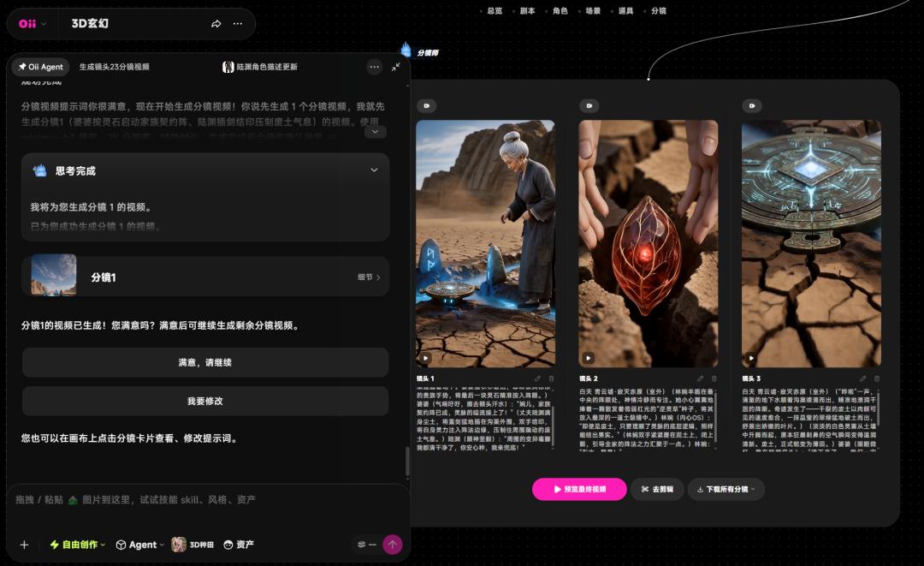Click the chat panel vertical scrollbar

tap(407, 462)
